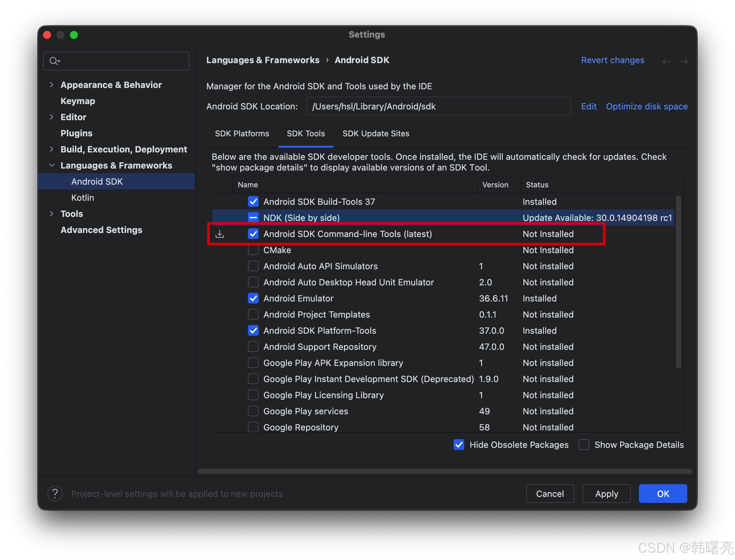
Task: Click the download icon beside Command-line Tools
Action: point(220,234)
